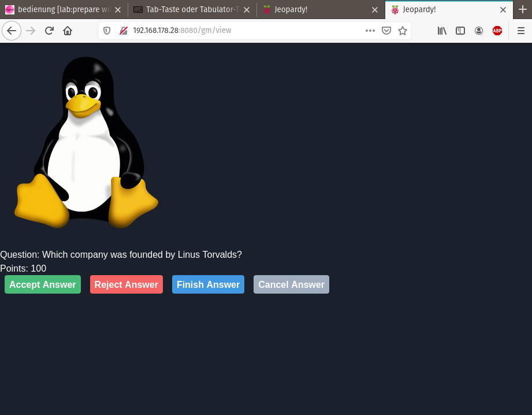Switch to Tab-Taste oder Tabulator tab
The height and width of the screenshot is (415, 532).
coord(192,9)
